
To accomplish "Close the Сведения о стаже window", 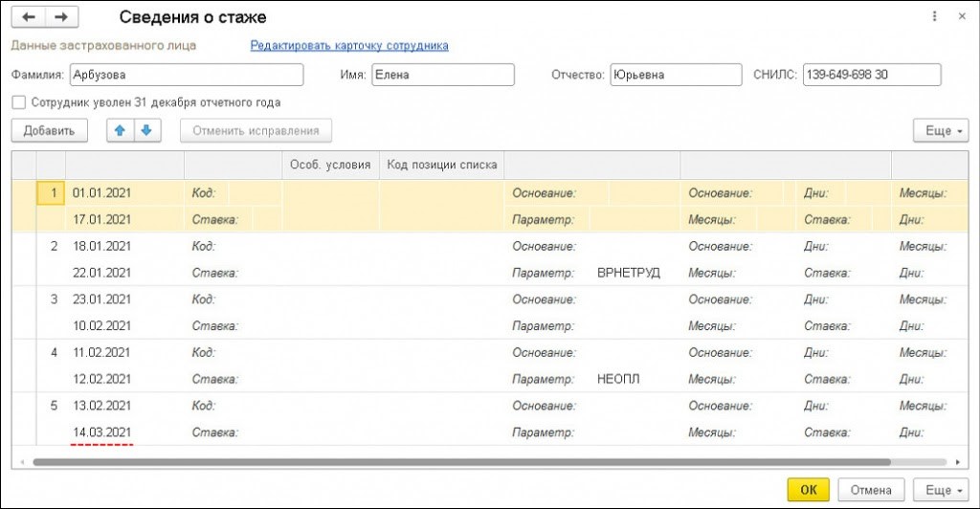I will pyautogui.click(x=958, y=17).
